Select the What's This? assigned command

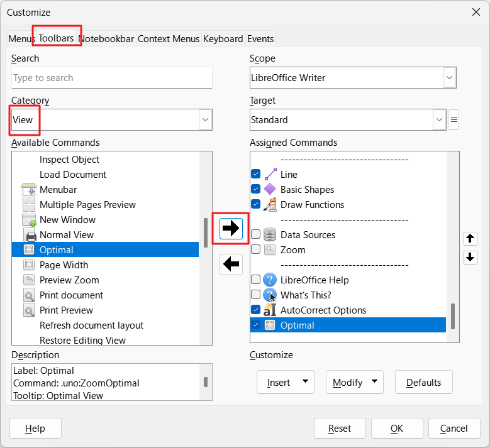click(348, 295)
